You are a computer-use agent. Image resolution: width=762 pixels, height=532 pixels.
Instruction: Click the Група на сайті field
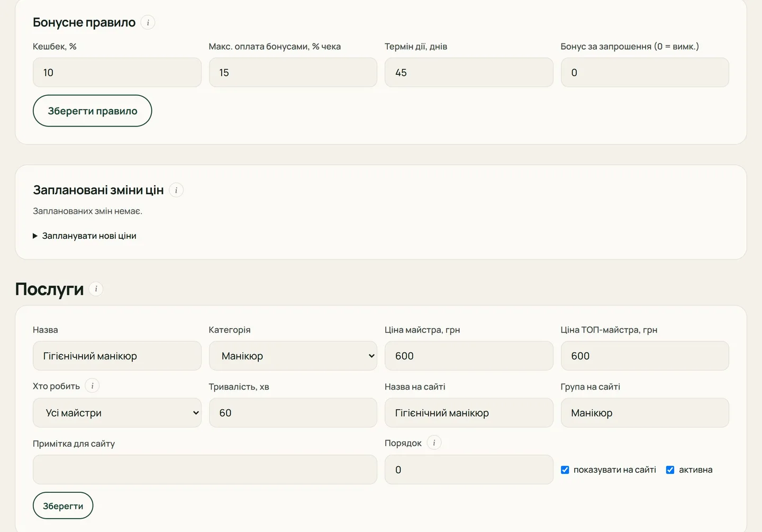[x=645, y=413]
